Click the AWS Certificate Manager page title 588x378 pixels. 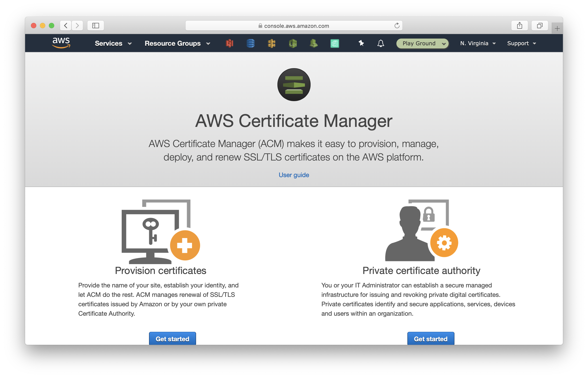click(294, 121)
